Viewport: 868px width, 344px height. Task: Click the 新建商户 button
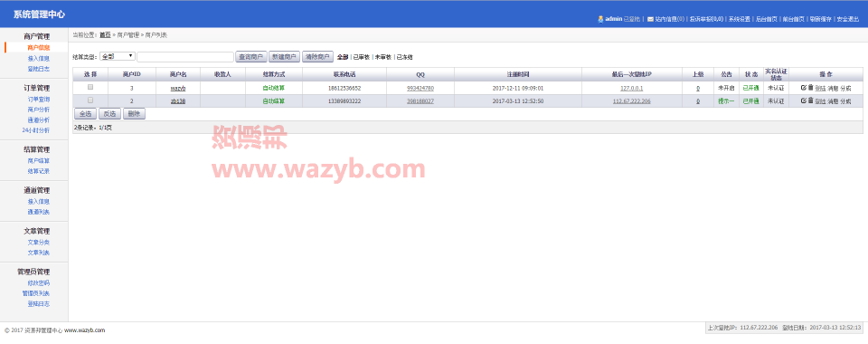(x=284, y=56)
